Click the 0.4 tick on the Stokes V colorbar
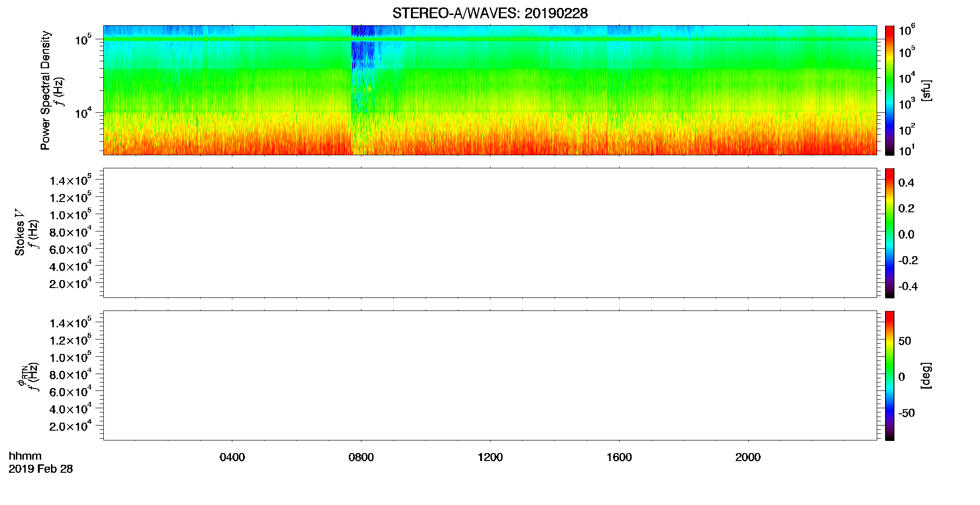980x505 pixels. click(x=906, y=183)
